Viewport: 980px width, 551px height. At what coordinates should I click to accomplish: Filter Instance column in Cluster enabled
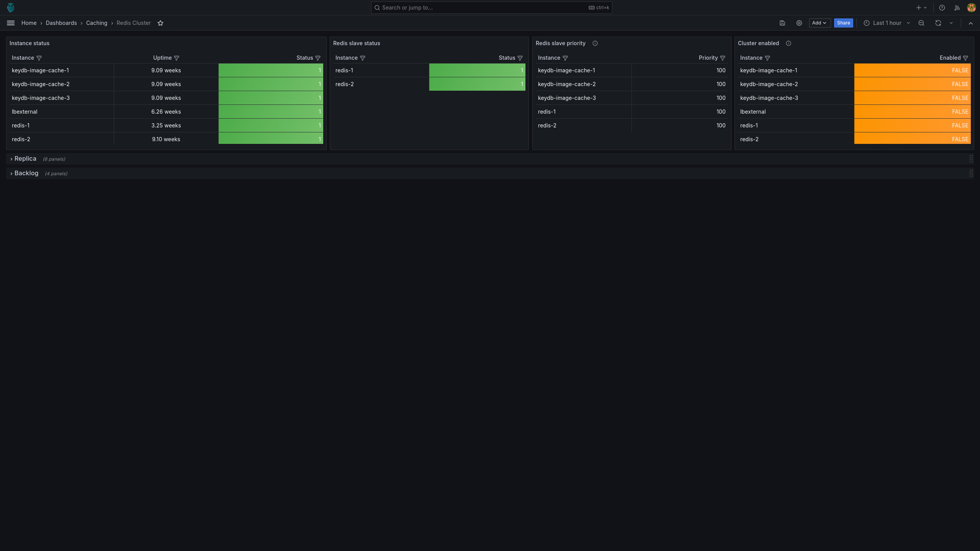pyautogui.click(x=767, y=58)
